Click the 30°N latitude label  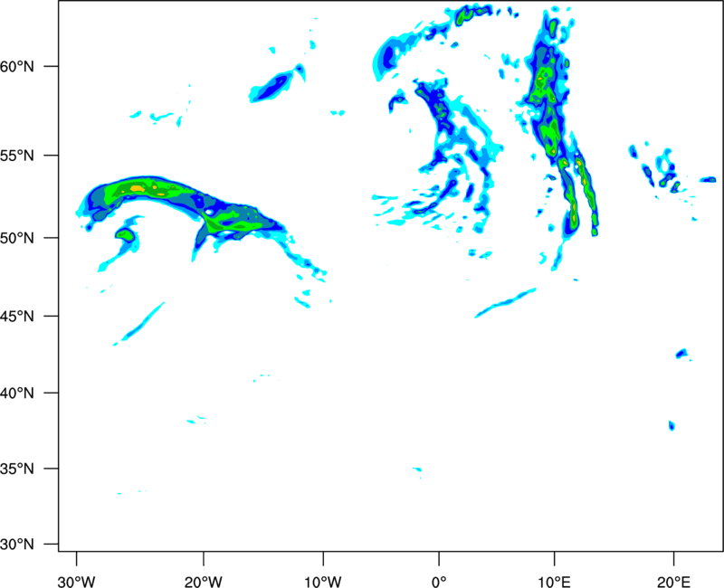coord(17,545)
